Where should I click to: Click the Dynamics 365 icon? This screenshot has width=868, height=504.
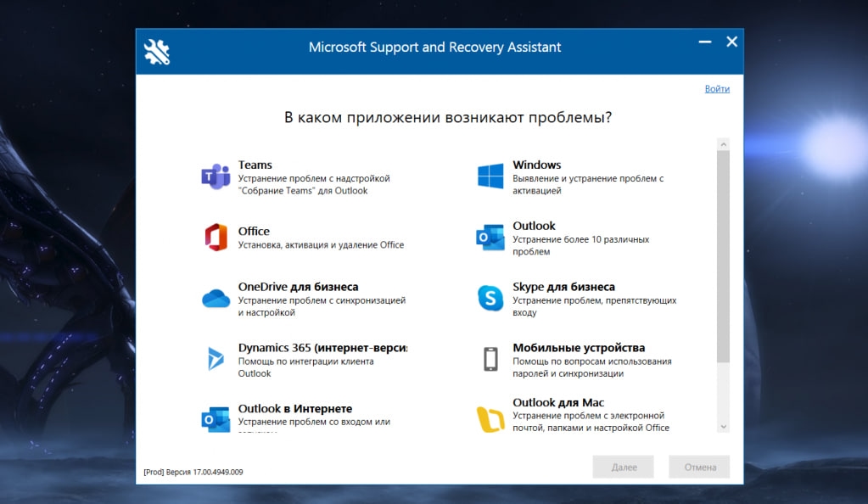coord(215,357)
